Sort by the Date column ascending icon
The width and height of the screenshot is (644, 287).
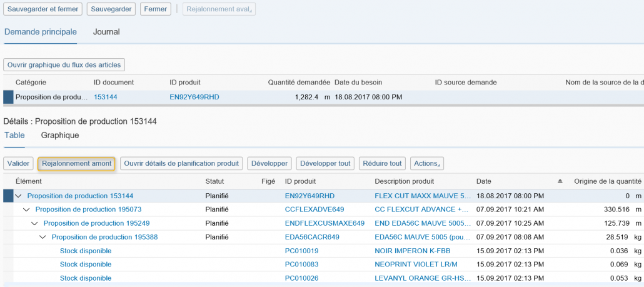tap(560, 181)
